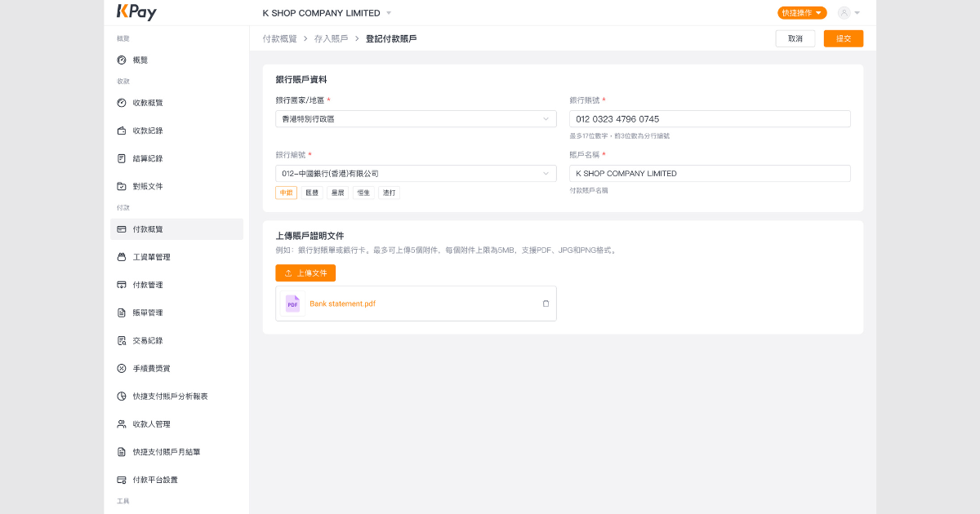
Task: Click the 上傳文件 upload button
Action: (305, 273)
